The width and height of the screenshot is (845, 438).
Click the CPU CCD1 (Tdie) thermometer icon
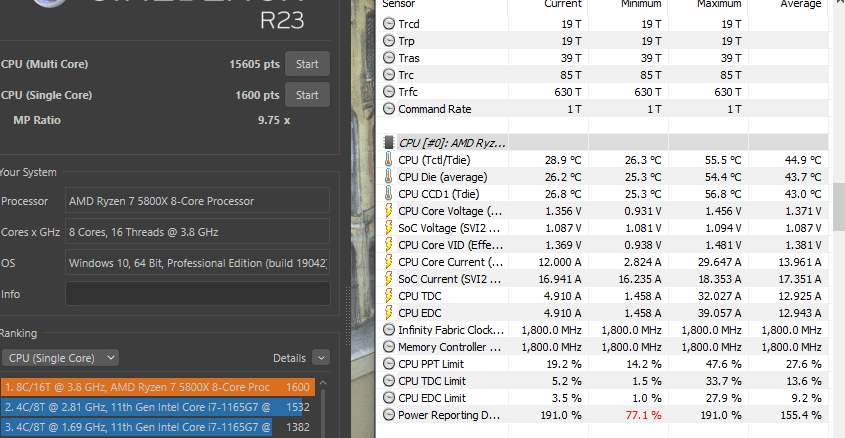point(389,193)
